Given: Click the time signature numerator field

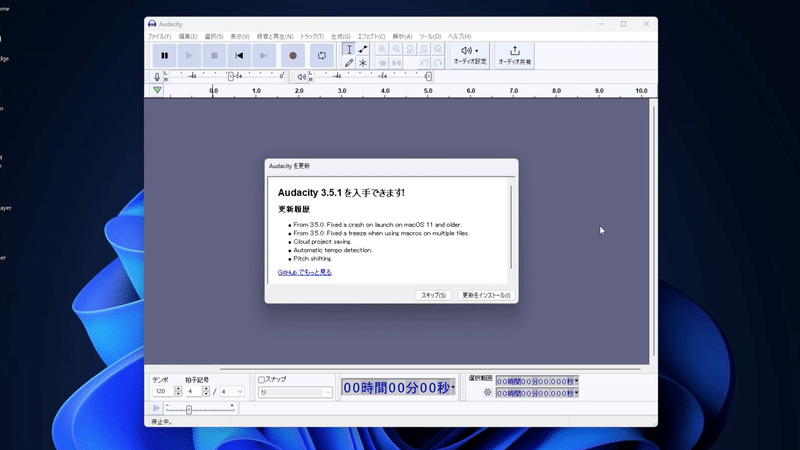Looking at the screenshot, I should coord(193,391).
